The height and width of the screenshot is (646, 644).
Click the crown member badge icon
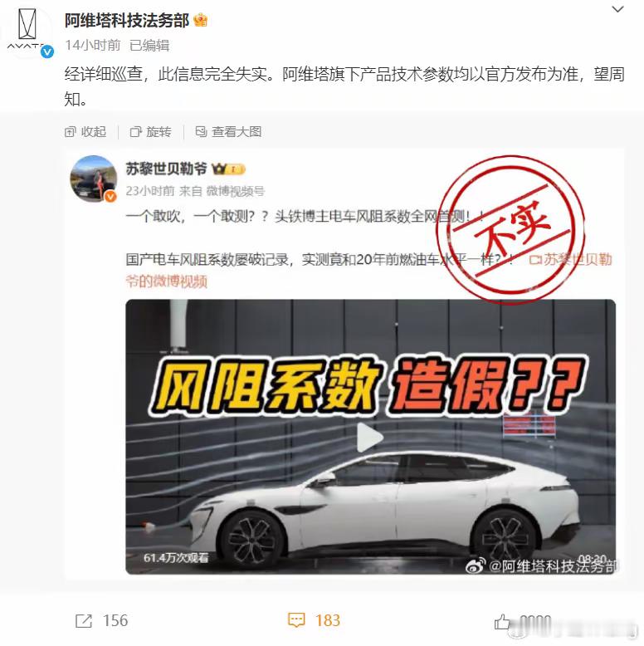201,20
